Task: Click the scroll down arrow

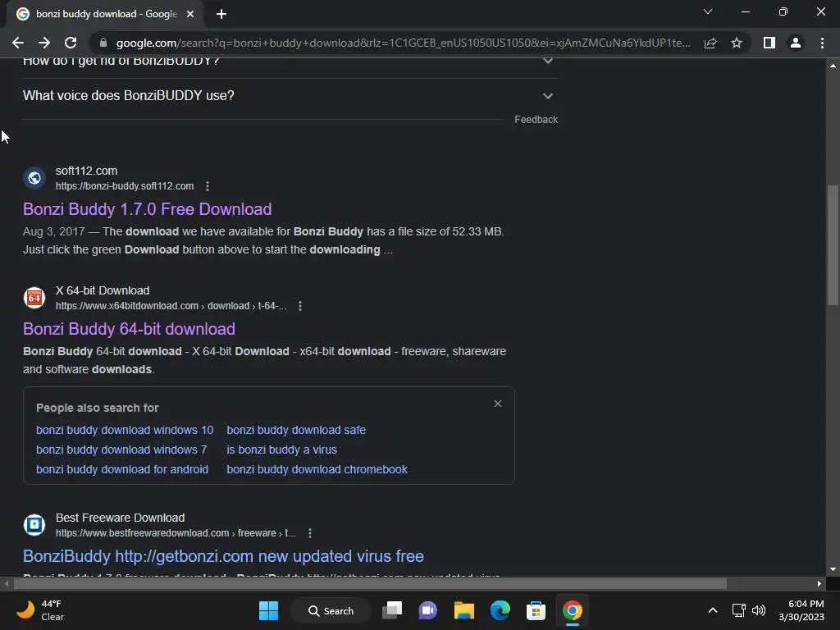Action: click(x=833, y=569)
